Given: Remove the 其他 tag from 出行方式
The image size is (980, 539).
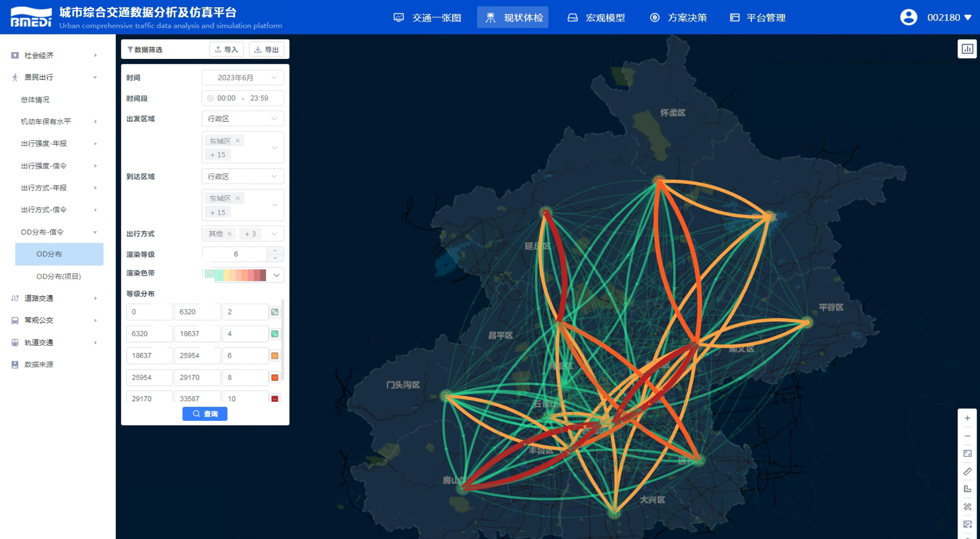Looking at the screenshot, I should 230,234.
